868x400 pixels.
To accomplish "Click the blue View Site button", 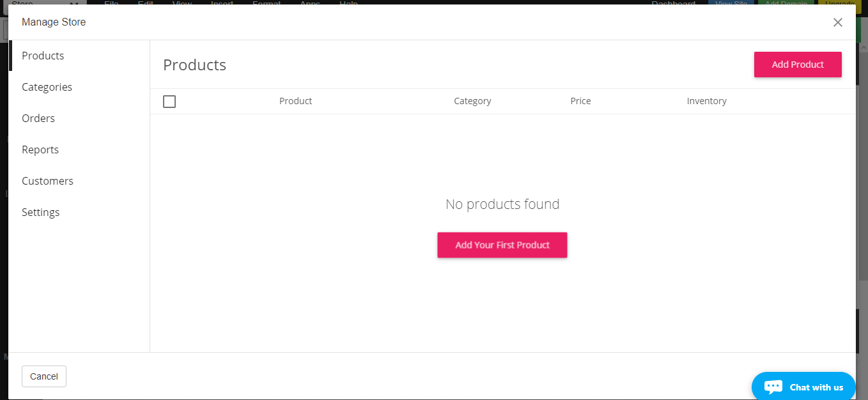I will (731, 3).
